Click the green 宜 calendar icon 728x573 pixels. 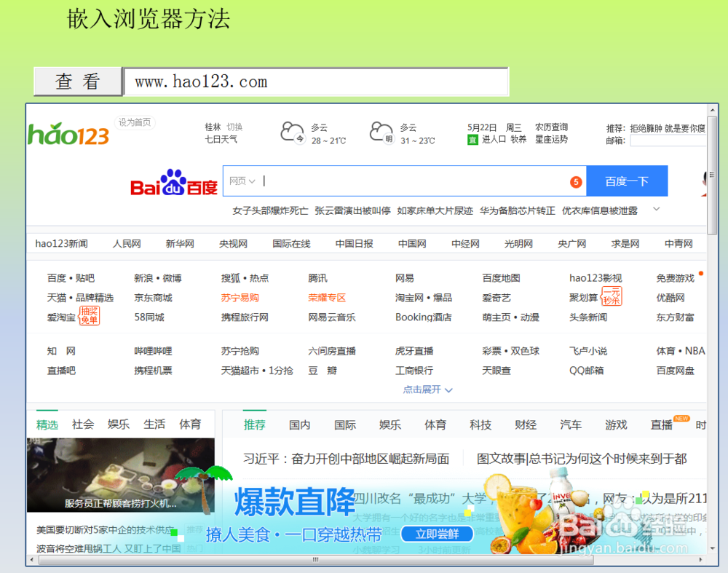point(472,138)
